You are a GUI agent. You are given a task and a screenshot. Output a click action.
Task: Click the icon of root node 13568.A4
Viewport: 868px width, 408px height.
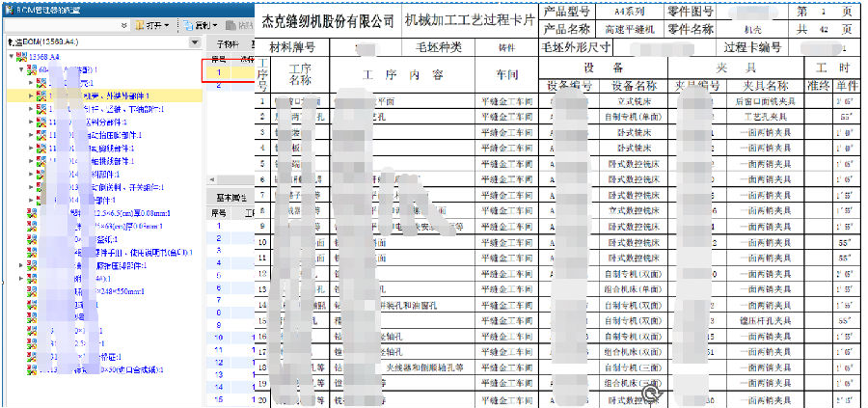21,57
